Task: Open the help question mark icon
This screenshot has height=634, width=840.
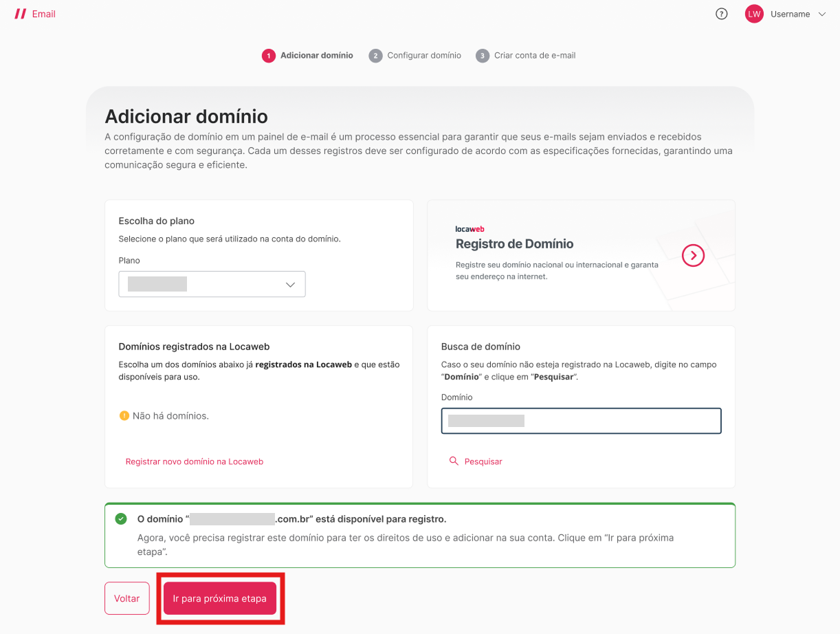Action: (721, 14)
